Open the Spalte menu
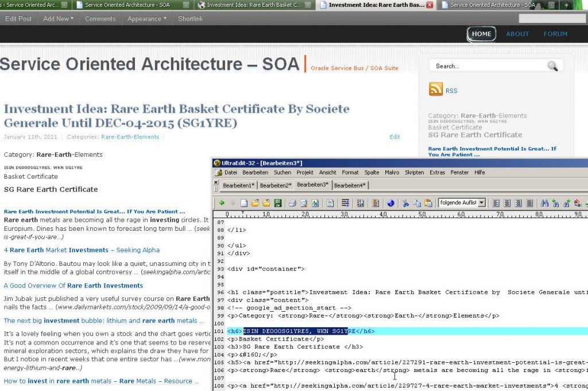This screenshot has height=391, width=588. tap(372, 172)
